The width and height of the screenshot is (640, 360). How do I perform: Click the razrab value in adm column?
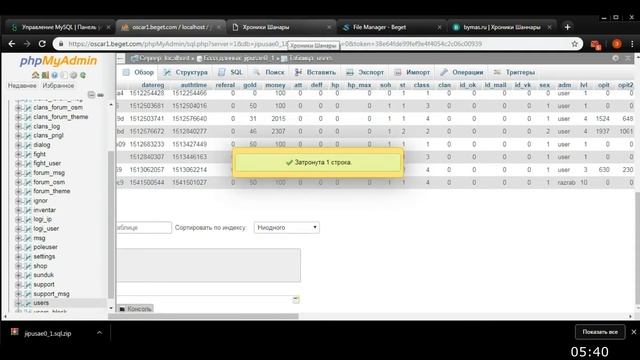[x=566, y=182]
